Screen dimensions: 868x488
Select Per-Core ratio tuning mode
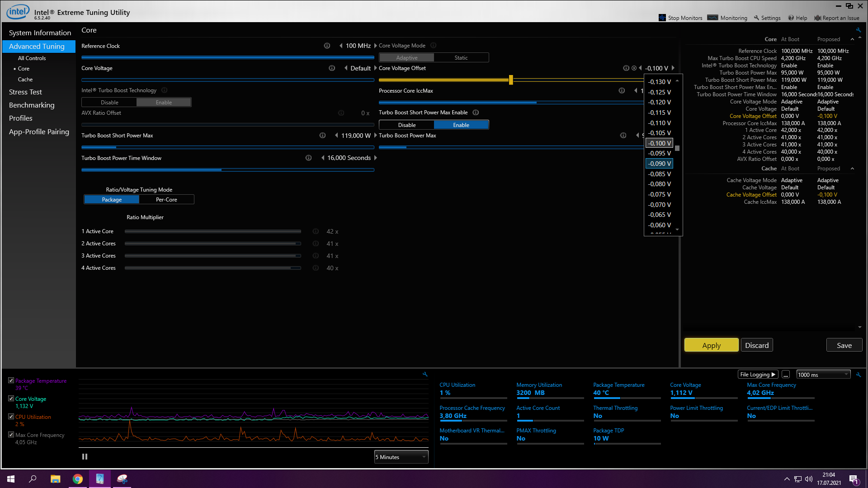coord(166,200)
